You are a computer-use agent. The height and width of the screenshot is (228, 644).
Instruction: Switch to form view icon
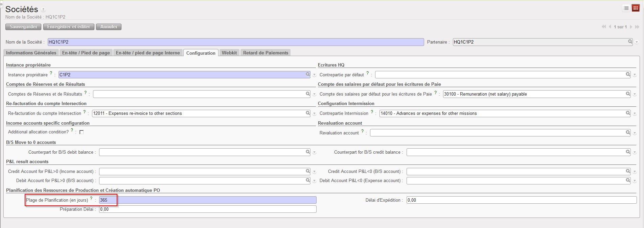(x=636, y=8)
